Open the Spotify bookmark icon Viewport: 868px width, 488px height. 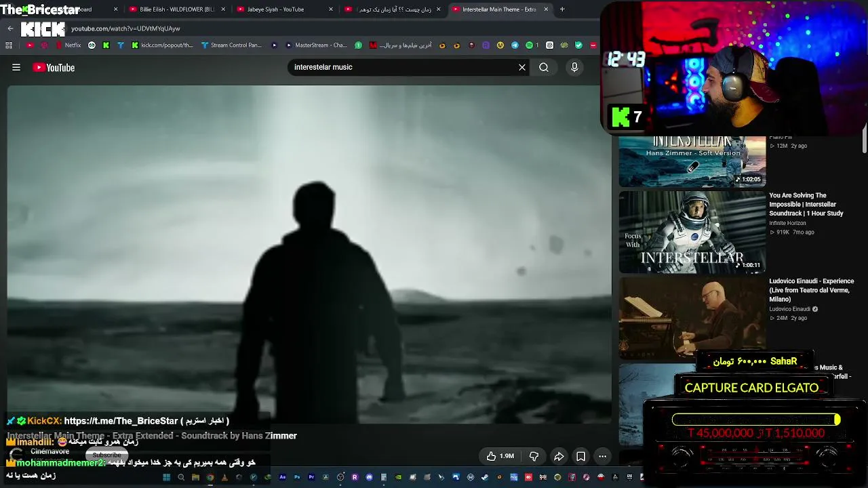(x=530, y=45)
